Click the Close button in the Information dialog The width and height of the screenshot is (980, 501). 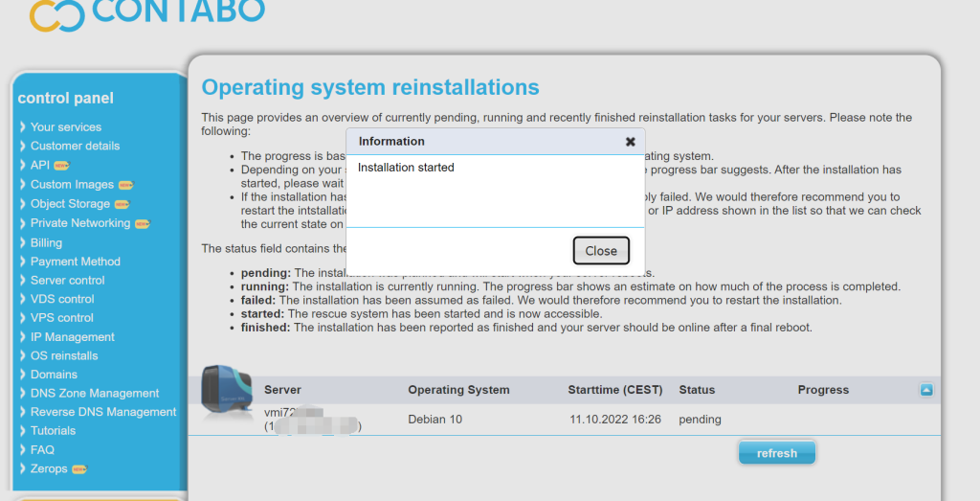601,251
